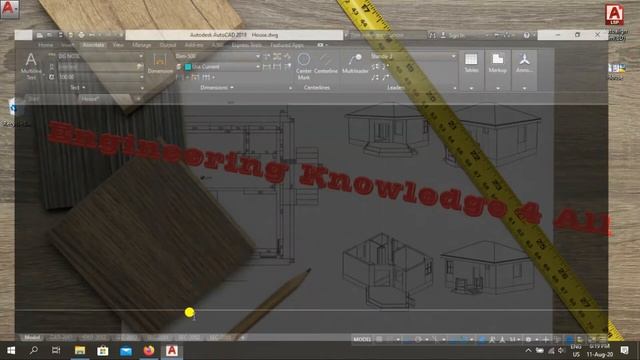640x360 pixels.
Task: Click the MODEL status bar button
Action: (x=362, y=339)
